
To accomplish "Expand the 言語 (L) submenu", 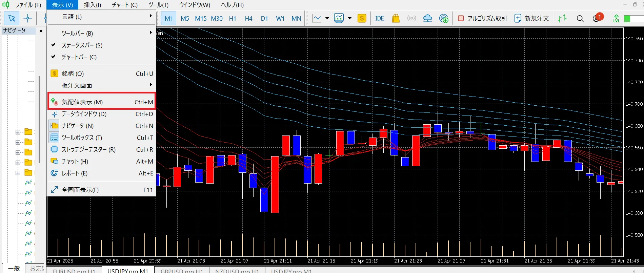I will tap(102, 17).
